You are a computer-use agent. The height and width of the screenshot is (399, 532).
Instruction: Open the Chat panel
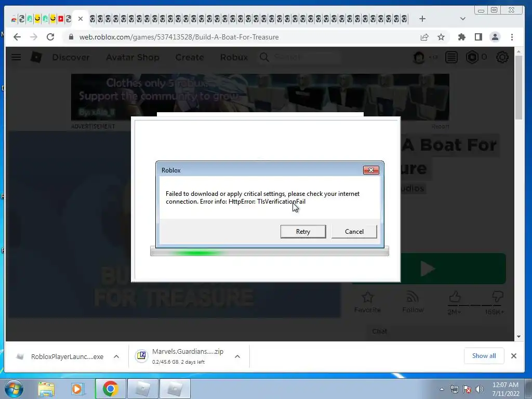click(x=436, y=331)
